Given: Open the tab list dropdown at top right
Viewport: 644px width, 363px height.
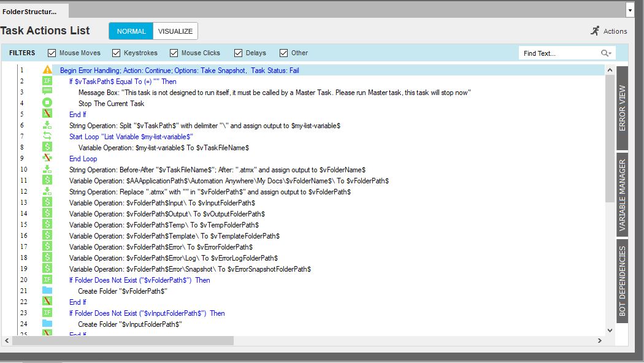Looking at the screenshot, I should tap(630, 10).
